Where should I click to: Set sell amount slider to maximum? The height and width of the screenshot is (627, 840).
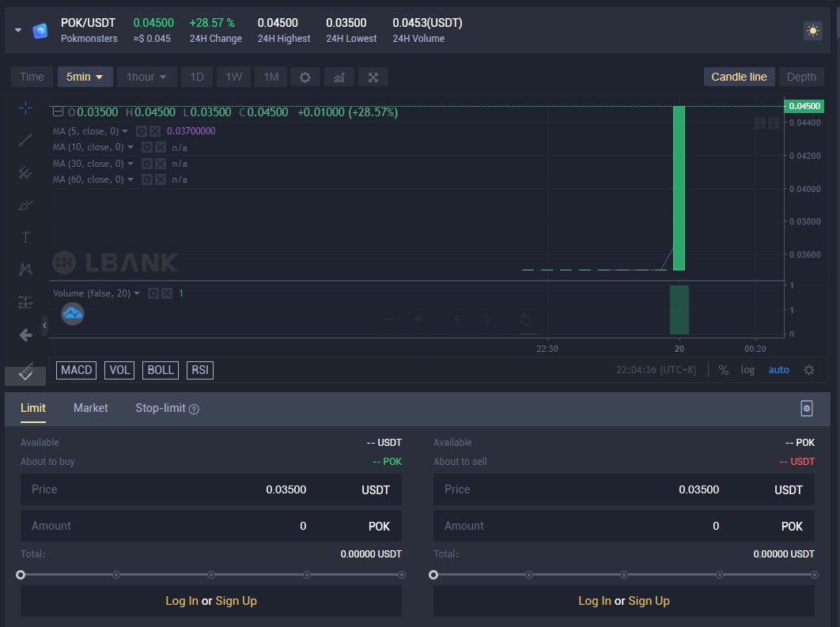click(x=814, y=575)
